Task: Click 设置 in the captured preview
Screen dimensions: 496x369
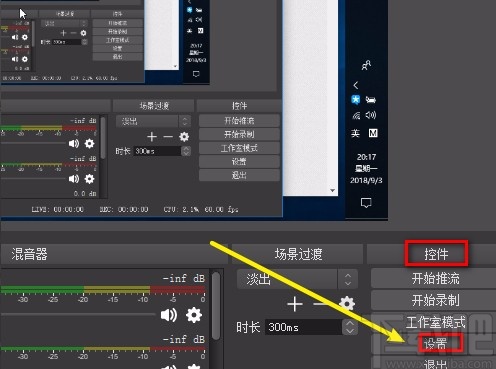Action: 239,162
